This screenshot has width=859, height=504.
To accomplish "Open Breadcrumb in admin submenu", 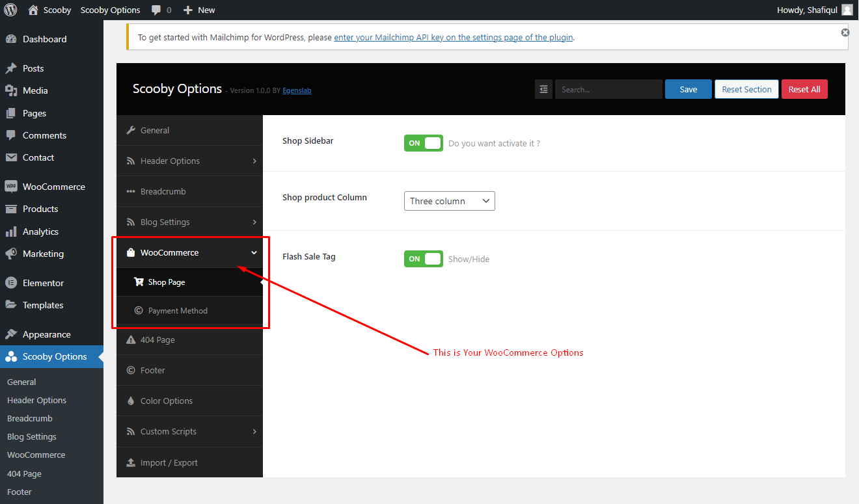I will coord(30,418).
